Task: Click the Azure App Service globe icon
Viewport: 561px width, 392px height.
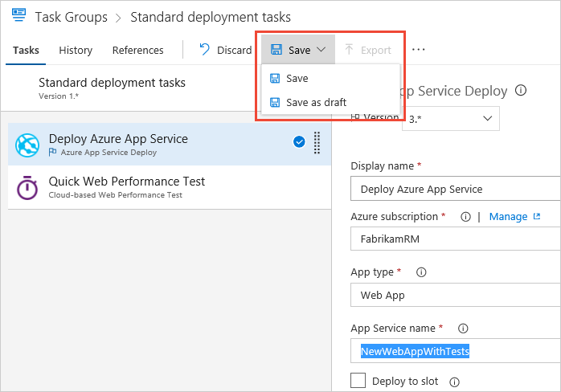Action: [x=27, y=145]
